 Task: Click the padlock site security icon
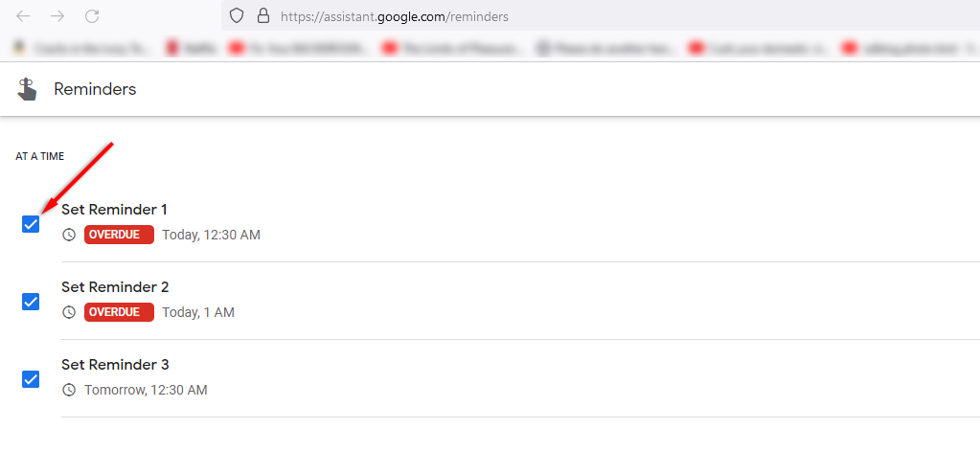coord(262,16)
